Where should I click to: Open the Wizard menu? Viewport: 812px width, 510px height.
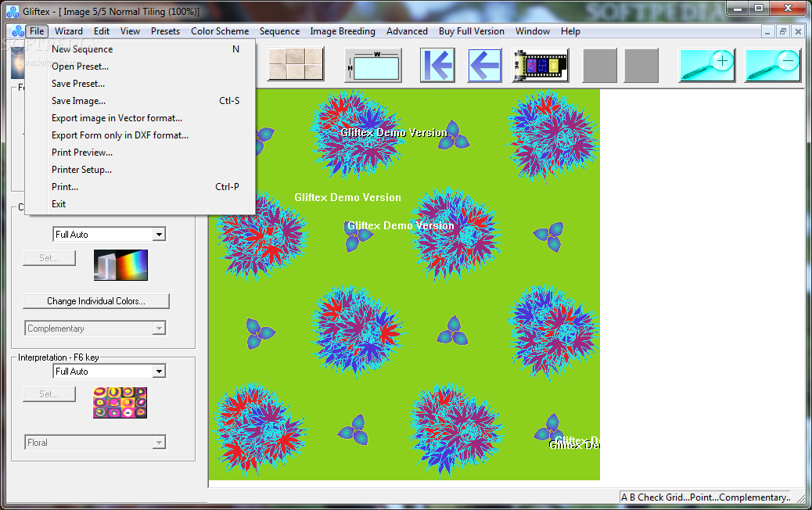point(69,31)
